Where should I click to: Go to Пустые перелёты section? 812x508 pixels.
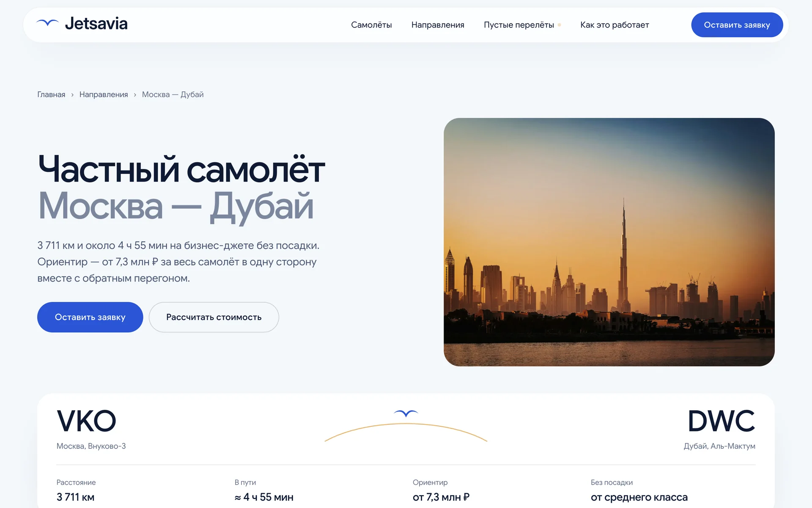519,25
